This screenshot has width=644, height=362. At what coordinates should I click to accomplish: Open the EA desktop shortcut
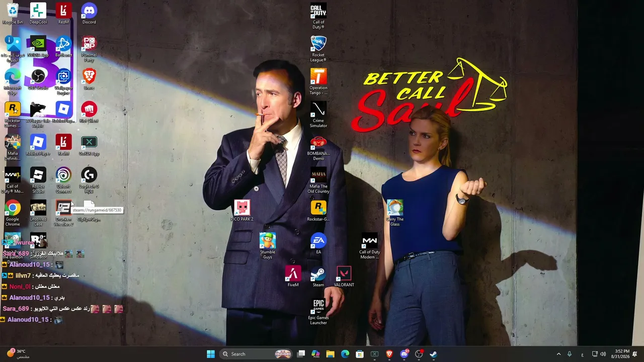(x=318, y=244)
